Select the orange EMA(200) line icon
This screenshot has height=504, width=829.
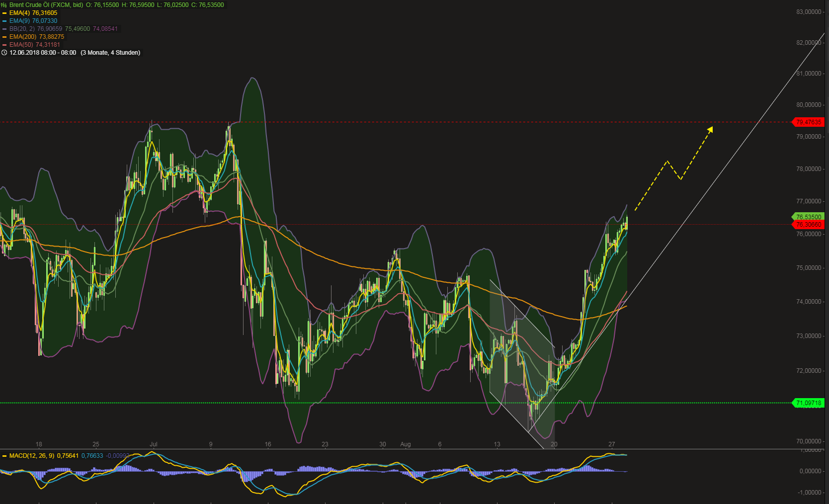[3, 36]
